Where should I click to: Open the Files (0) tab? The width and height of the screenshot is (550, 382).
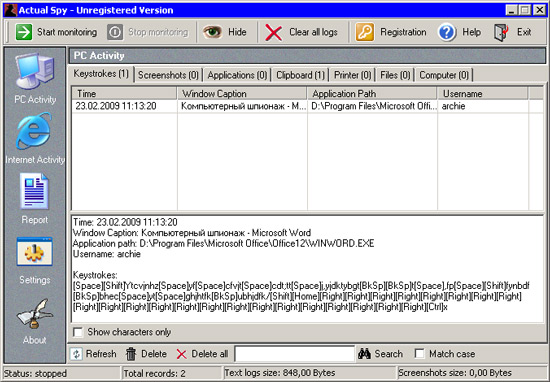395,75
